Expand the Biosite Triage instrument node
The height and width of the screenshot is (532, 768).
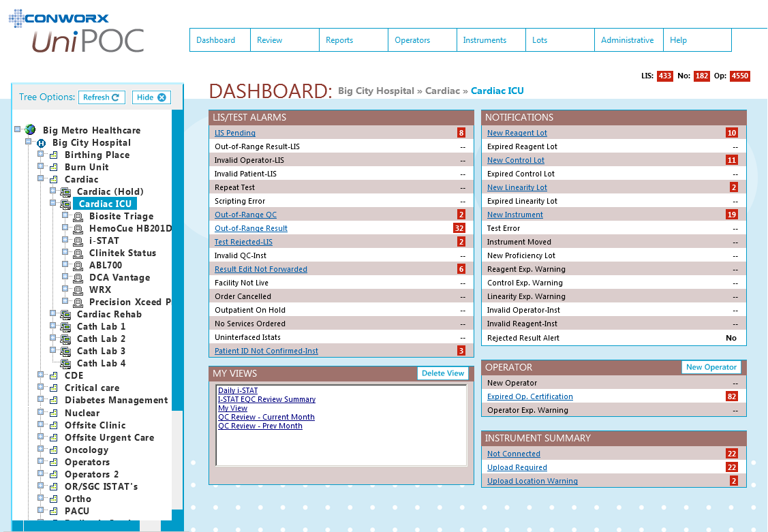pyautogui.click(x=65, y=215)
